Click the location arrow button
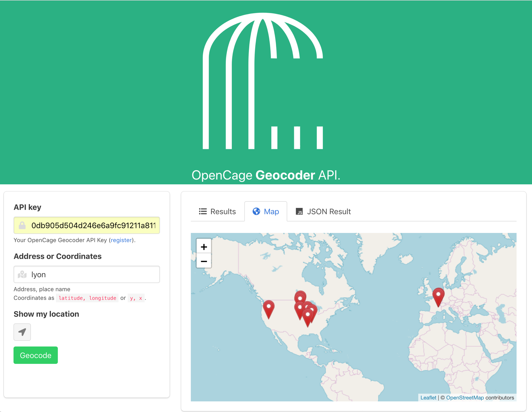 click(x=22, y=332)
